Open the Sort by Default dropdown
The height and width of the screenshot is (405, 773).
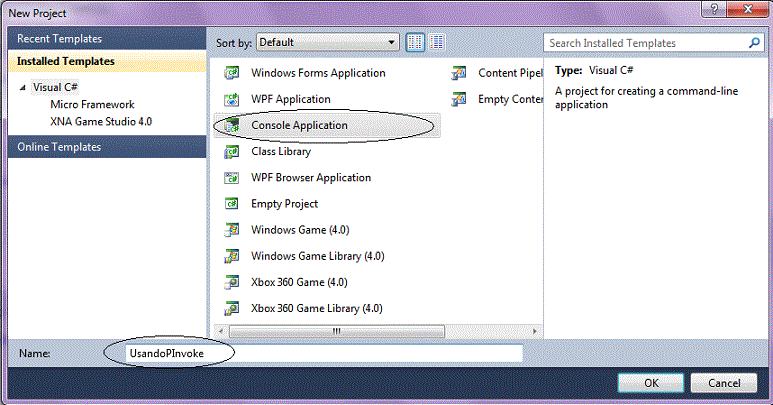328,42
